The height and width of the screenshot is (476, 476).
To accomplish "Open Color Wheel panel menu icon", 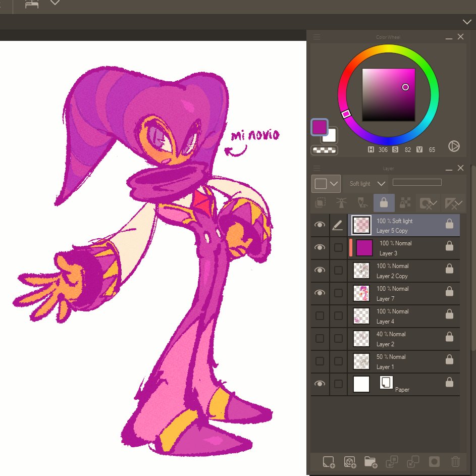I will tap(317, 37).
